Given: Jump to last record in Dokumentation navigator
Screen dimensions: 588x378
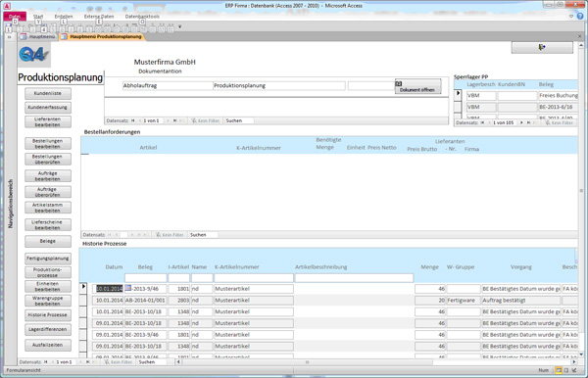Looking at the screenshot, I should click(174, 120).
